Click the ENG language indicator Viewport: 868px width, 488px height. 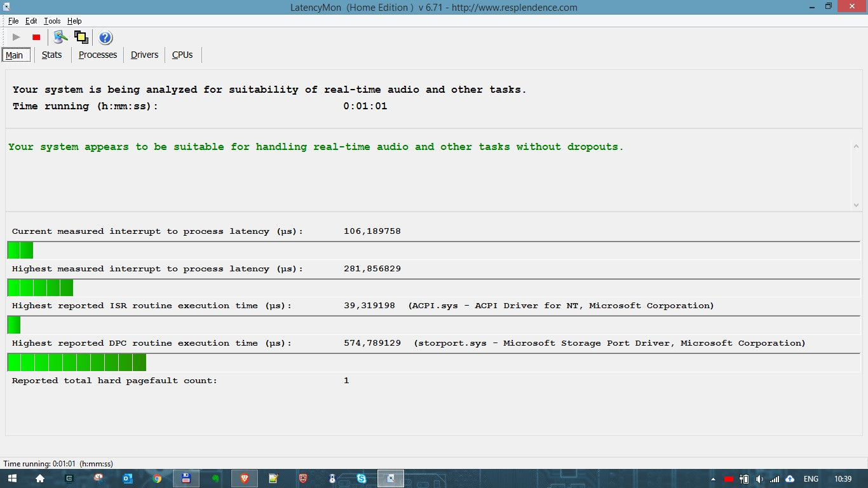coord(811,478)
